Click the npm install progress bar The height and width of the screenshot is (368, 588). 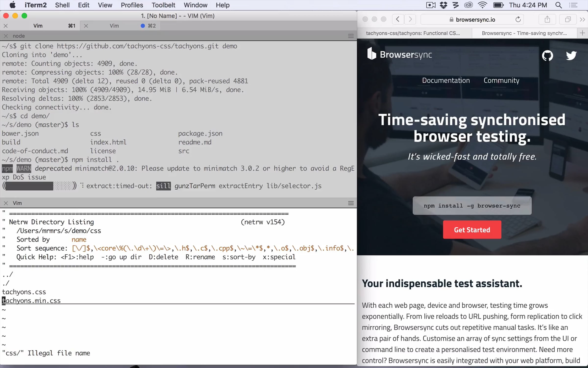coord(39,186)
